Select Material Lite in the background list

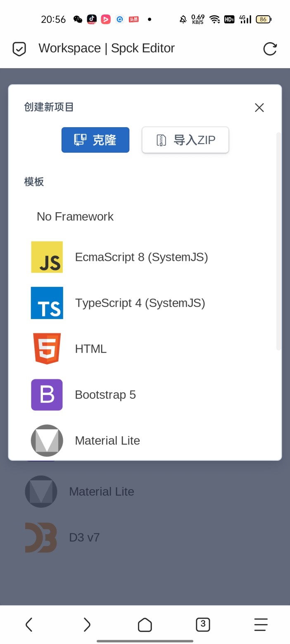point(102,492)
